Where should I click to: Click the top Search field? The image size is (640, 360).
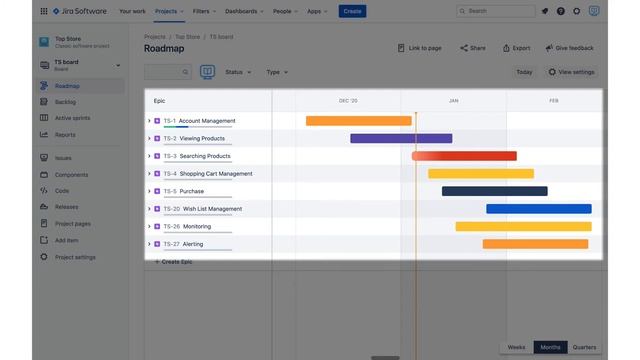(496, 11)
